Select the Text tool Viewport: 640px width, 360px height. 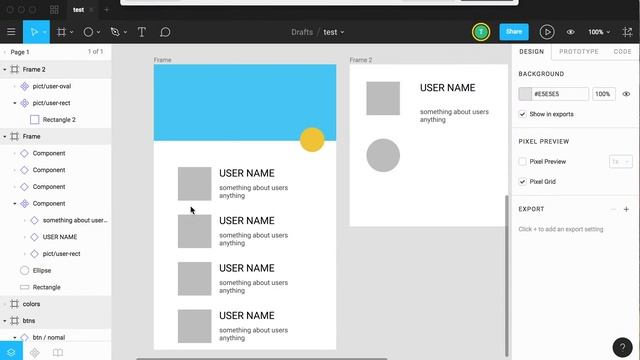click(142, 32)
